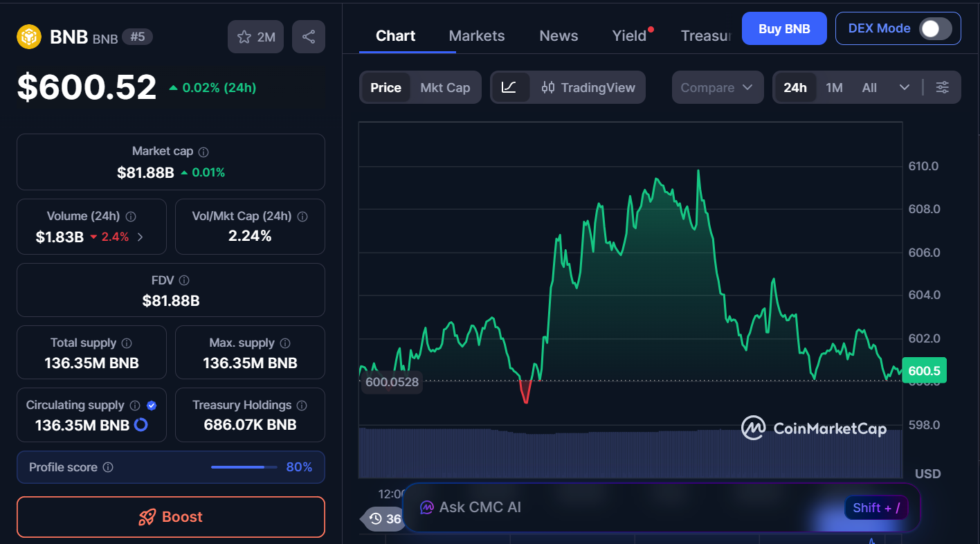980x544 pixels.
Task: Click Market cap info icon
Action: (x=203, y=152)
